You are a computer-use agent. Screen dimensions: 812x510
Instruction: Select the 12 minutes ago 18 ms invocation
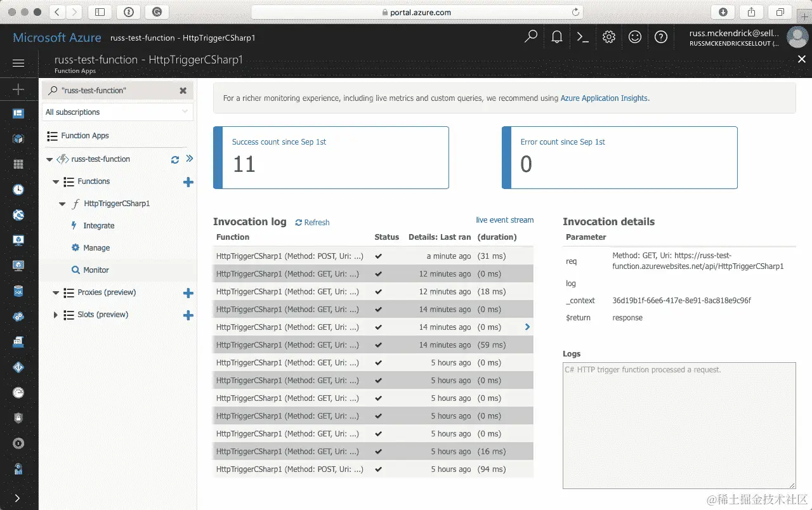point(373,292)
